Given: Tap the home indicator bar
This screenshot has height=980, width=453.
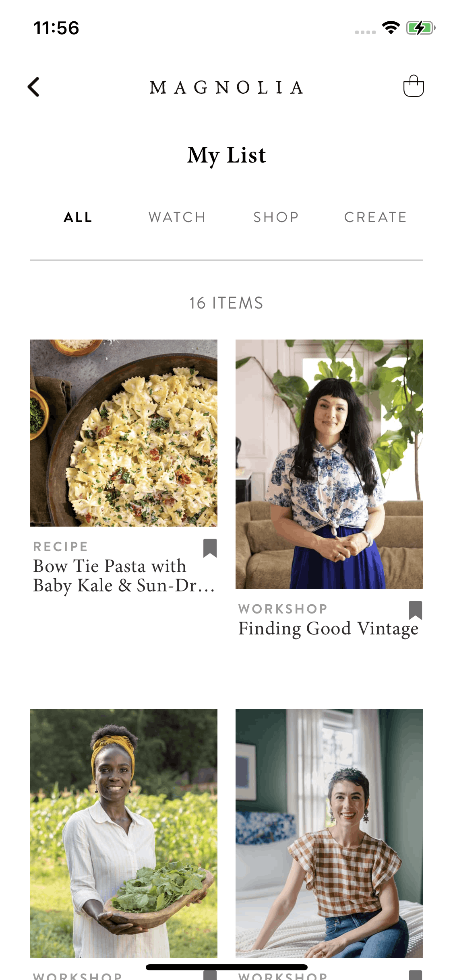Looking at the screenshot, I should (x=227, y=967).
